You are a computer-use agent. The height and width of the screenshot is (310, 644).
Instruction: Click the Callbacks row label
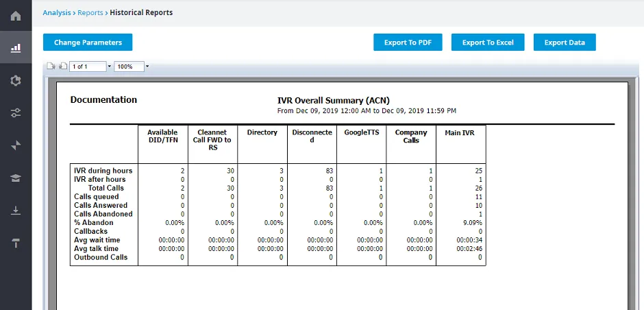[x=90, y=231]
